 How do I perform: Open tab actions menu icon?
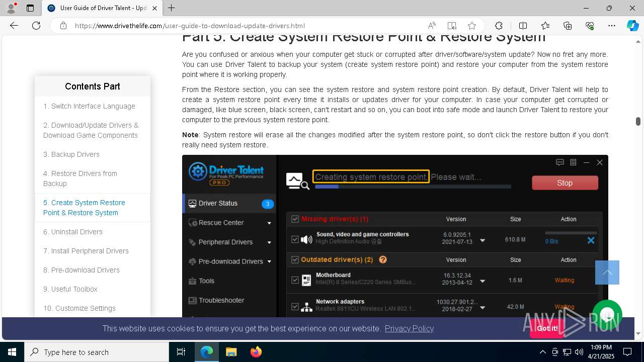pyautogui.click(x=30, y=8)
